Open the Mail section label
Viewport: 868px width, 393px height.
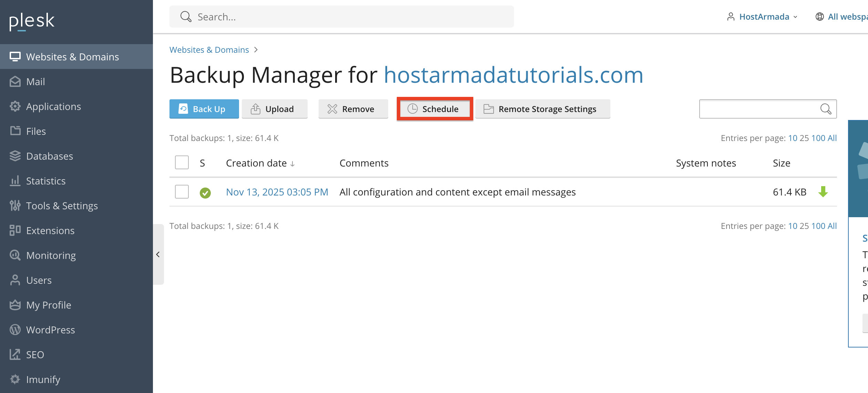(x=35, y=82)
